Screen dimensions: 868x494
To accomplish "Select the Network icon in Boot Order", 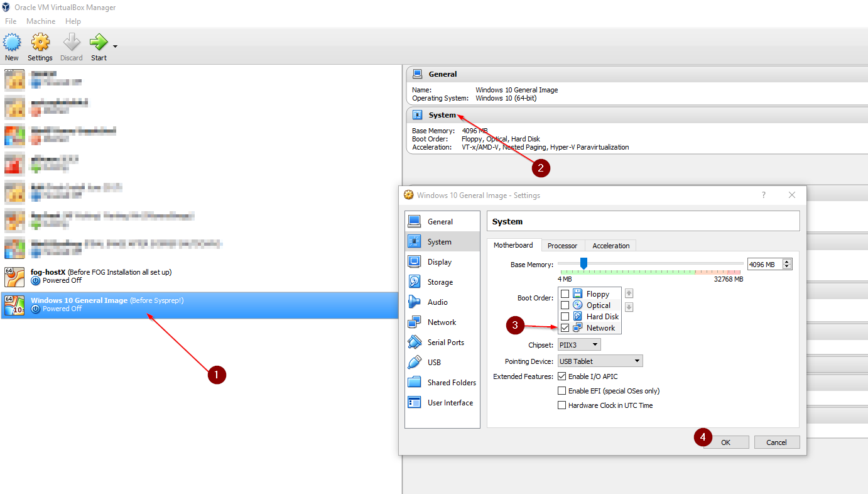I will [x=578, y=328].
